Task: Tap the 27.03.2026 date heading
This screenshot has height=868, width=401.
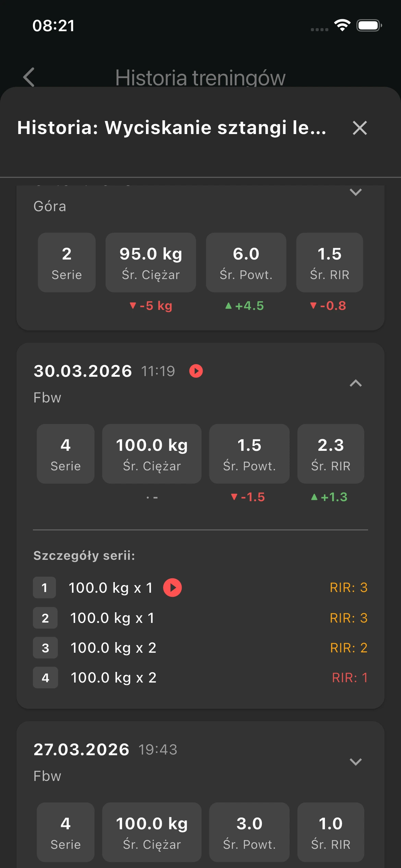Action: pos(81,749)
